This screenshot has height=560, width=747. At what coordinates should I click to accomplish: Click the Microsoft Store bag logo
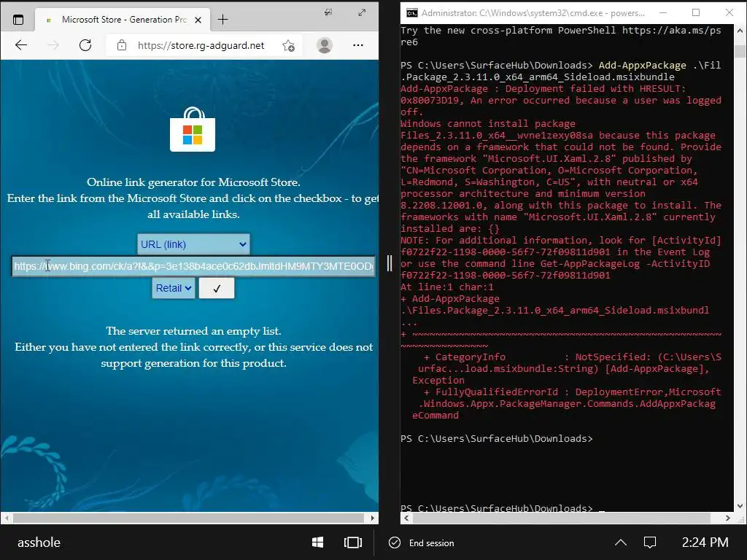[193, 129]
